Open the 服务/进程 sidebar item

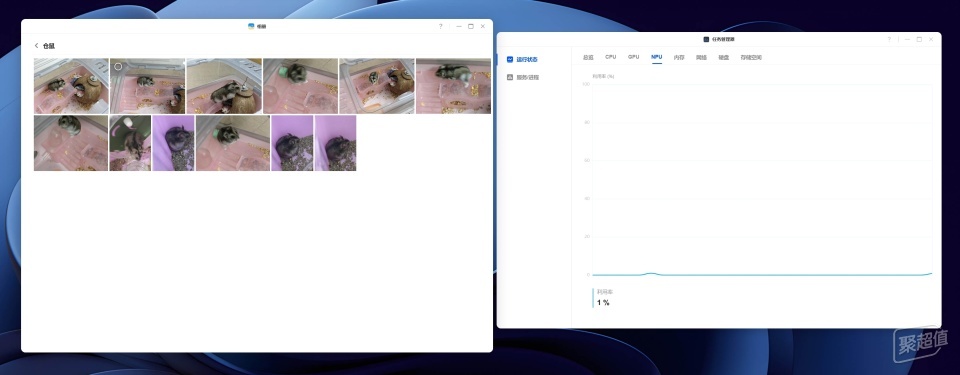tap(523, 78)
